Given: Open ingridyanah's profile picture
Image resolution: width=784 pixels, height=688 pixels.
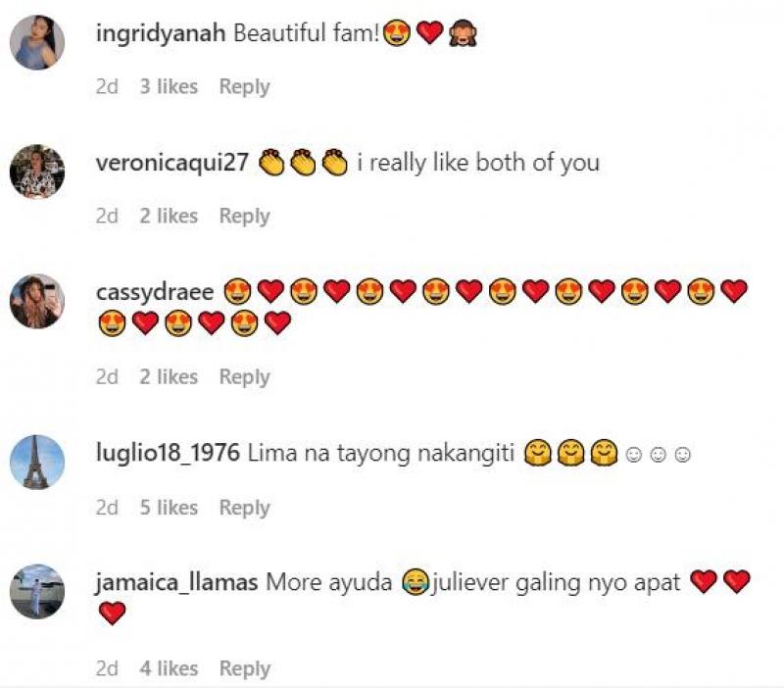Looking at the screenshot, I should pyautogui.click(x=37, y=42).
